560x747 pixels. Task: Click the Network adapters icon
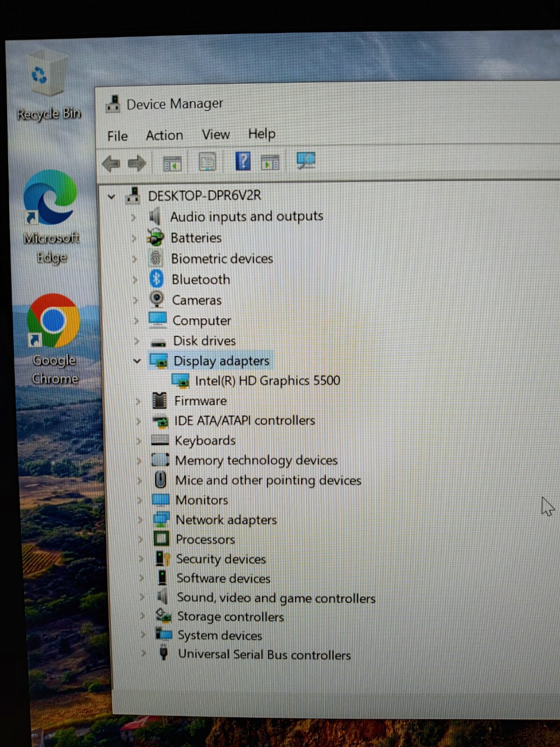pos(161,519)
